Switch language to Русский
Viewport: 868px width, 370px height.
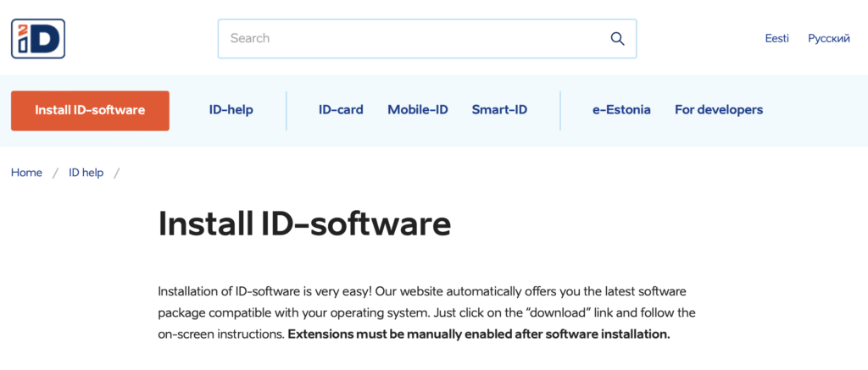[829, 39]
